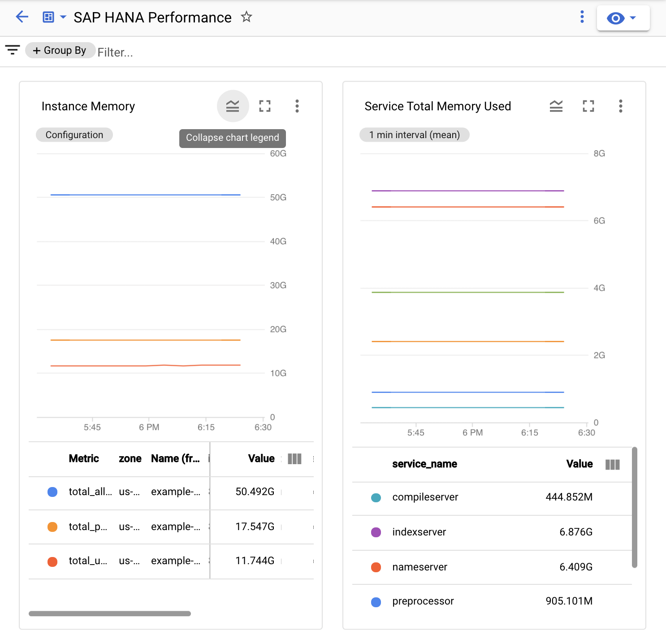Open the dashboard more options menu
Image resolution: width=666 pixels, height=644 pixels.
[x=582, y=17]
